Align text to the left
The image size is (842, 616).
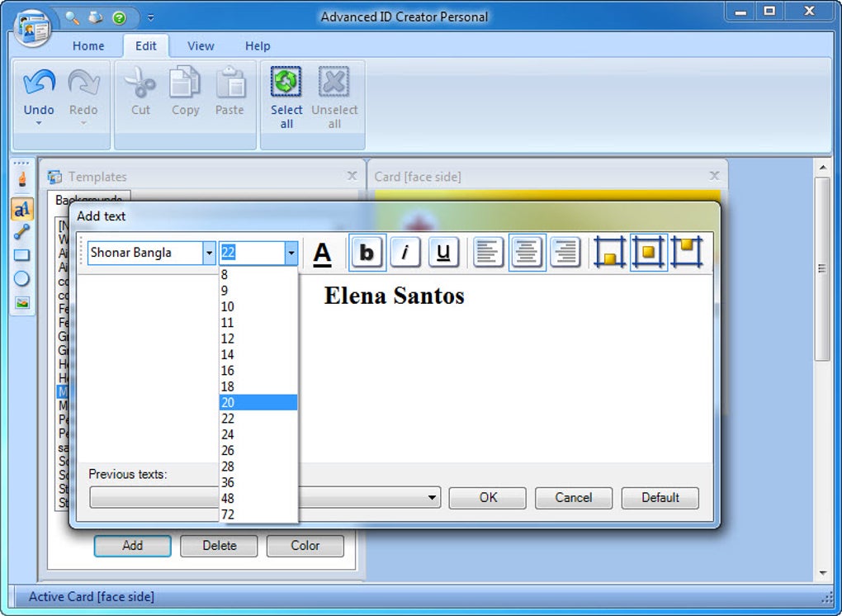(488, 252)
